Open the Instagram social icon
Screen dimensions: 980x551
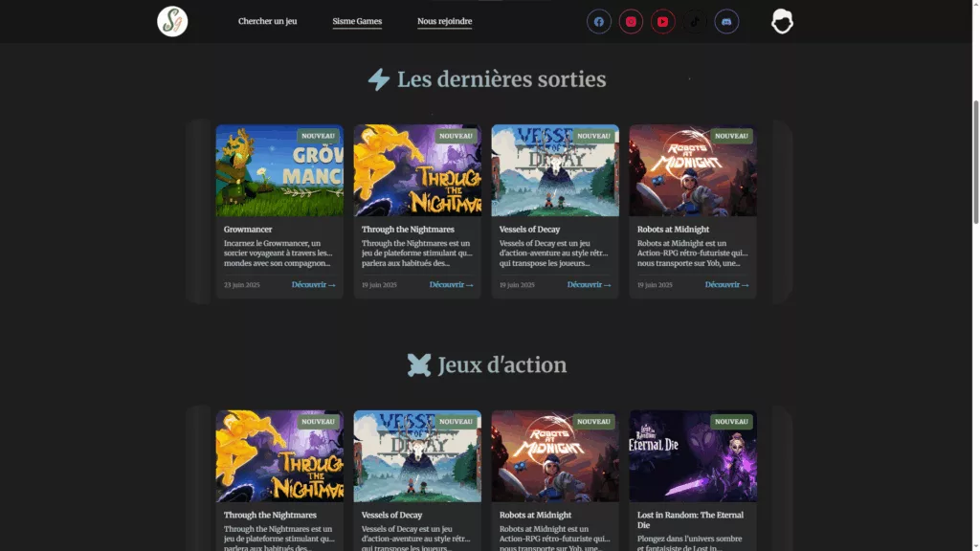point(631,22)
